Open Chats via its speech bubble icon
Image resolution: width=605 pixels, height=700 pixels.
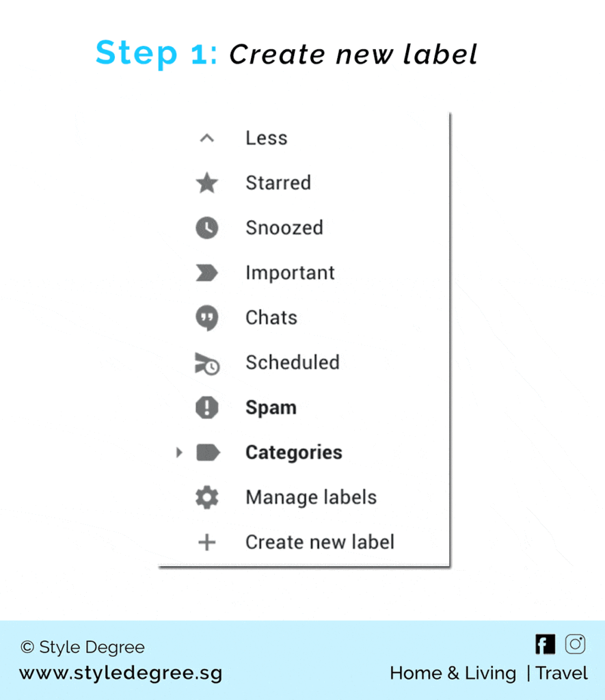pyautogui.click(x=207, y=317)
